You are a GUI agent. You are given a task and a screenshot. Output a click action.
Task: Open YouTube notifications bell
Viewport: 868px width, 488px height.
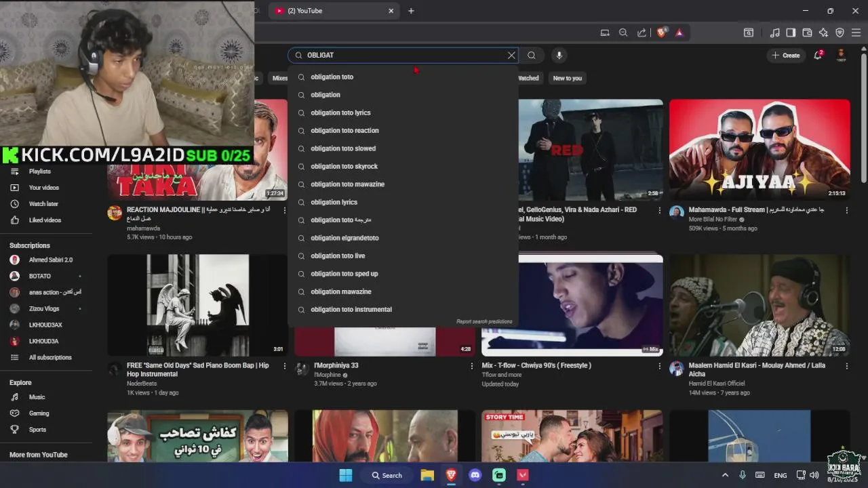pyautogui.click(x=818, y=55)
